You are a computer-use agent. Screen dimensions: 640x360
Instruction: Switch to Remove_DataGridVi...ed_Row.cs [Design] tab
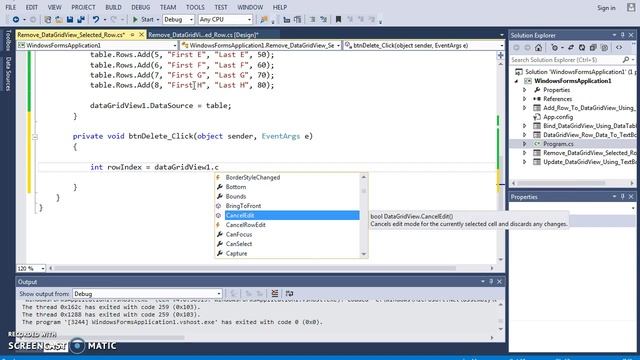(203, 35)
